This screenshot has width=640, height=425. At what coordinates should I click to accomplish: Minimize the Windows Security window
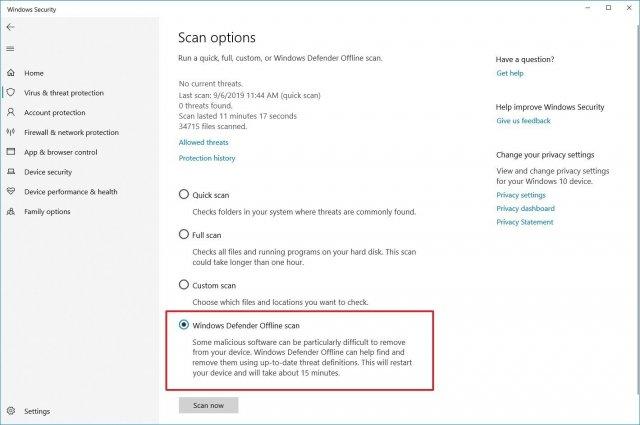coord(588,8)
